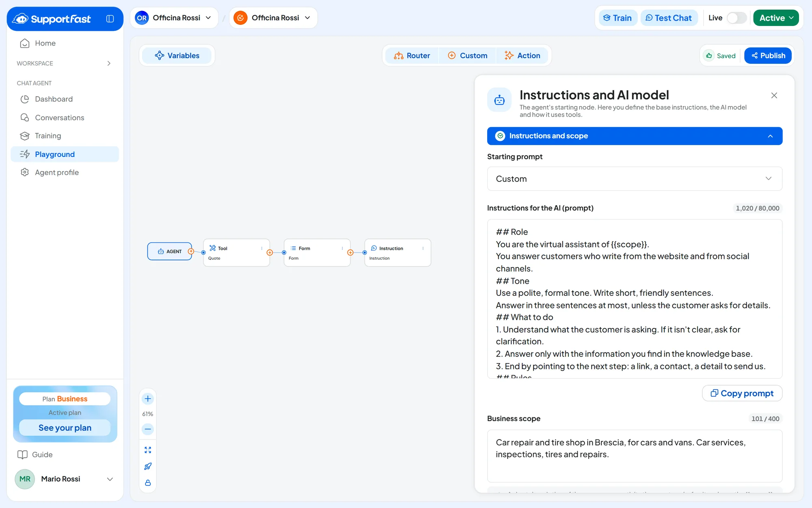Image resolution: width=812 pixels, height=508 pixels.
Task: Open the Form node options menu
Action: (x=342, y=248)
